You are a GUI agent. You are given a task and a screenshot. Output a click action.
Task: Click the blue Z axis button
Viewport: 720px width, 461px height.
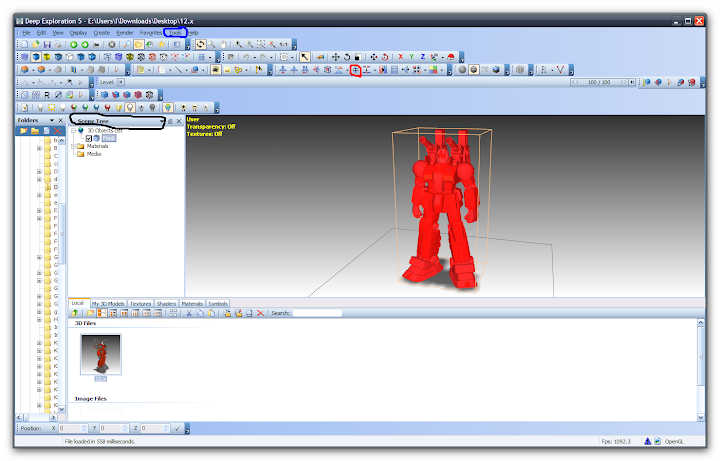(422, 57)
